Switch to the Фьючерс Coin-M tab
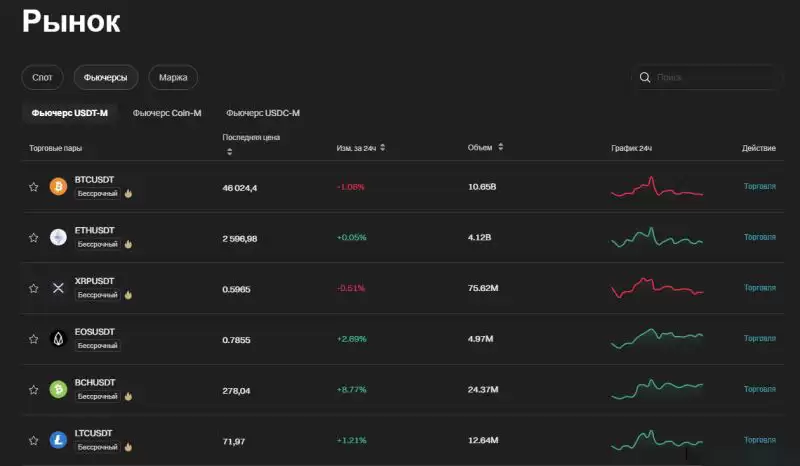Image resolution: width=800 pixels, height=466 pixels. click(167, 113)
